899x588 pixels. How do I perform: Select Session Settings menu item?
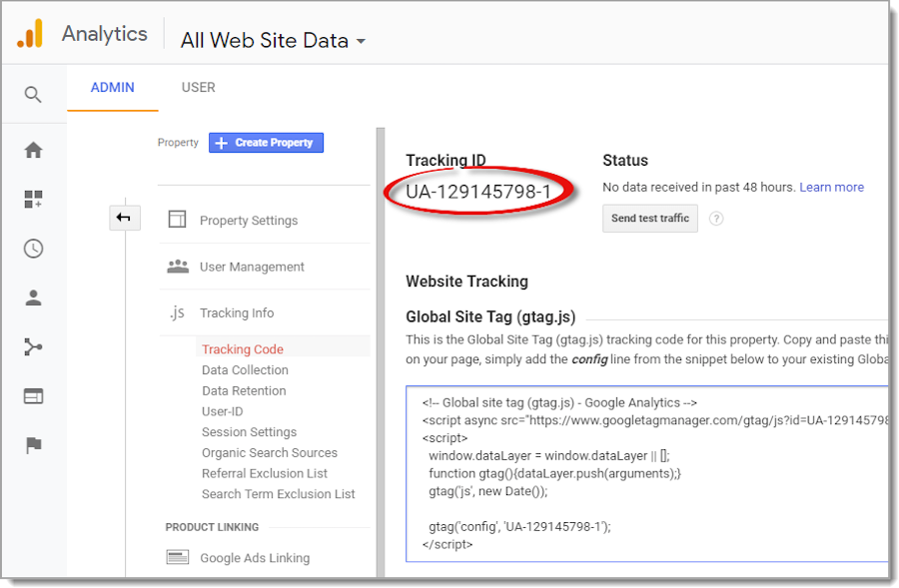[249, 431]
